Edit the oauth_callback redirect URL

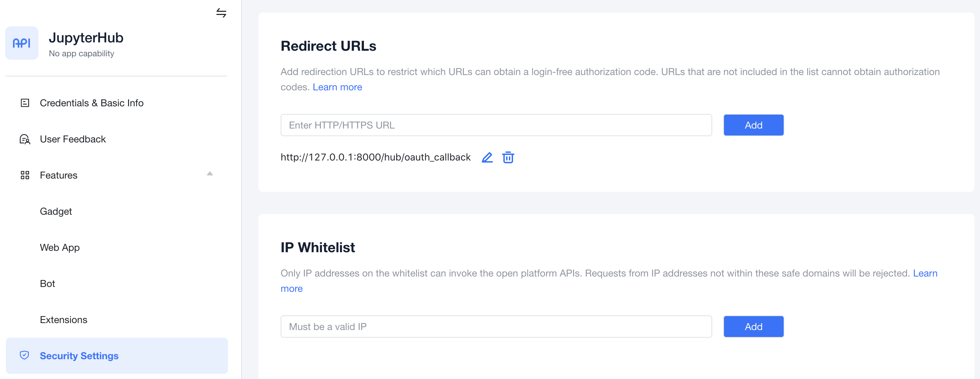point(487,157)
